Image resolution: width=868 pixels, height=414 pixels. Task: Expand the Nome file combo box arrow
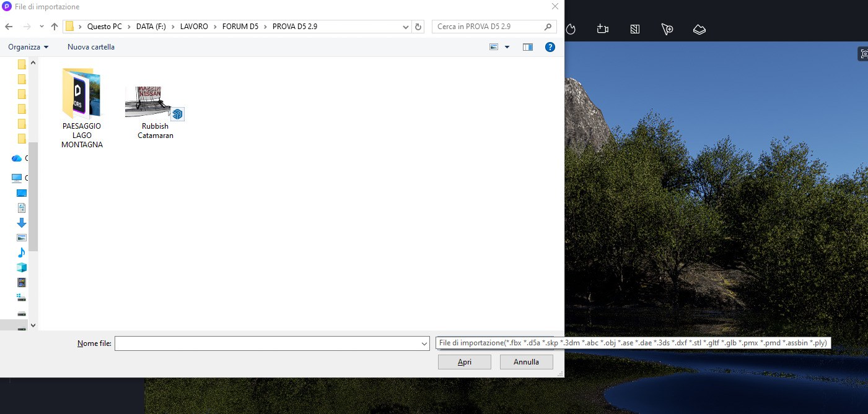pyautogui.click(x=424, y=343)
